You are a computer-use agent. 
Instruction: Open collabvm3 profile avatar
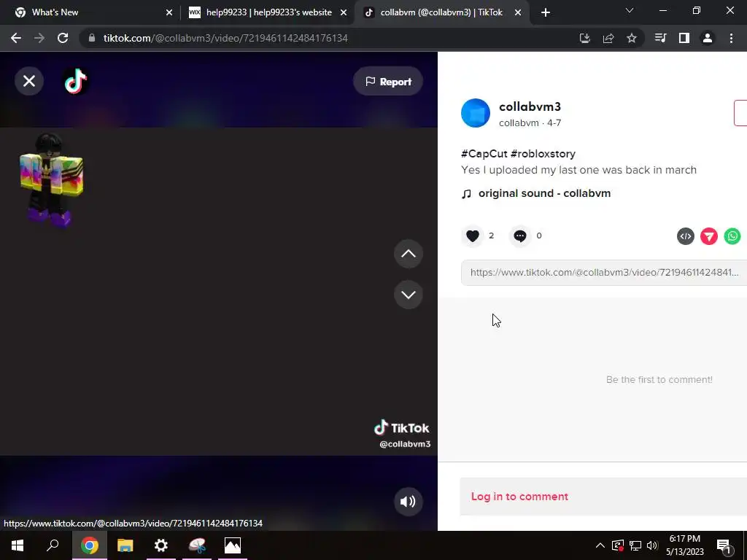pos(476,113)
